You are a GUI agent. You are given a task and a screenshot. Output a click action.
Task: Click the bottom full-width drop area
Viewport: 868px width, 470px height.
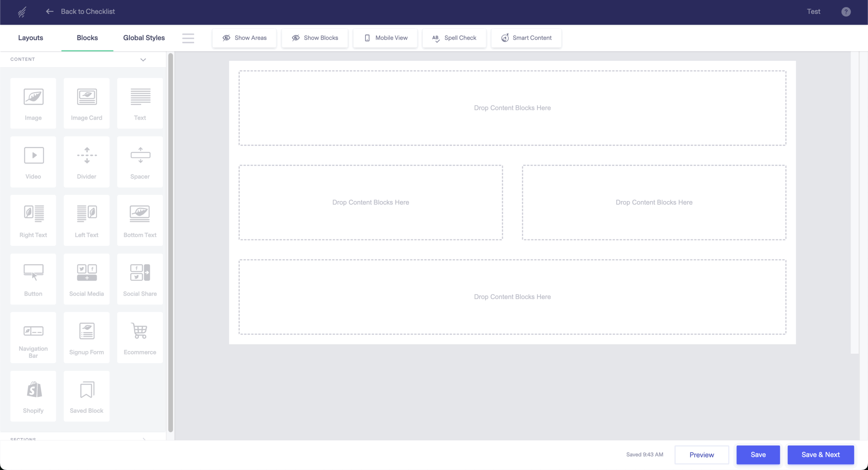(x=512, y=297)
